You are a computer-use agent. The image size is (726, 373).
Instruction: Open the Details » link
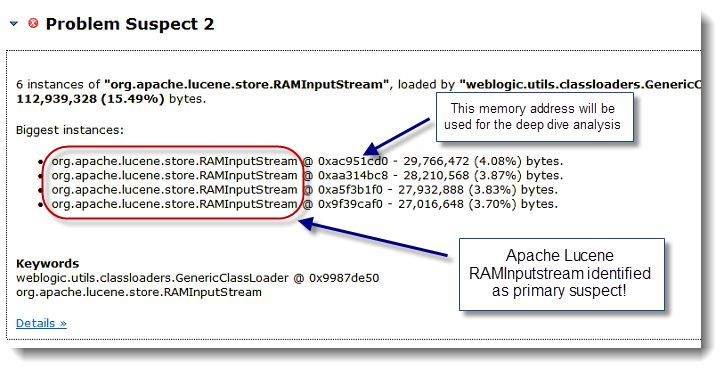point(41,323)
